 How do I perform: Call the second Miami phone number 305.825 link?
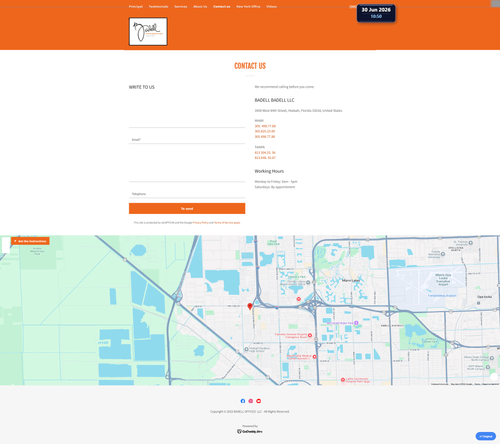pyautogui.click(x=265, y=131)
